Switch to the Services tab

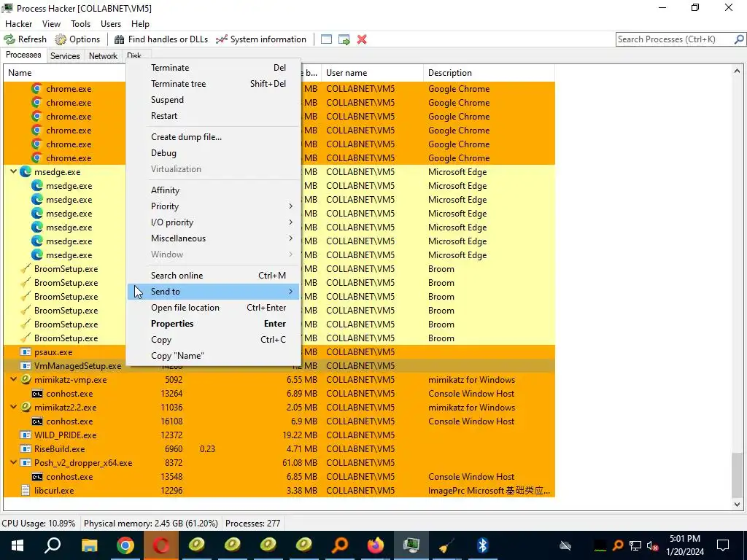point(65,55)
